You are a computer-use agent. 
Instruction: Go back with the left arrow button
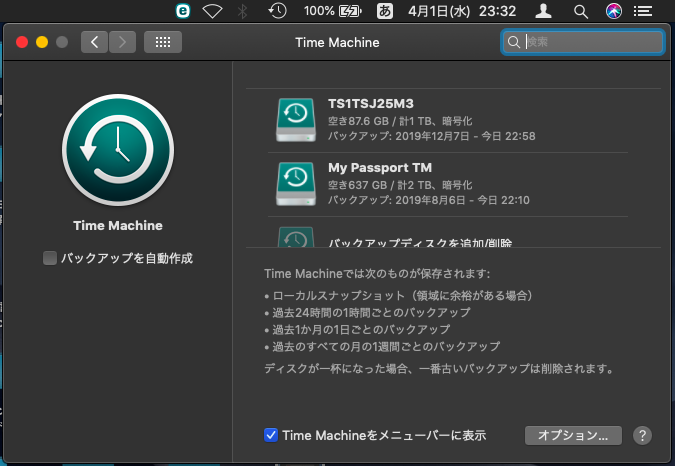[95, 42]
